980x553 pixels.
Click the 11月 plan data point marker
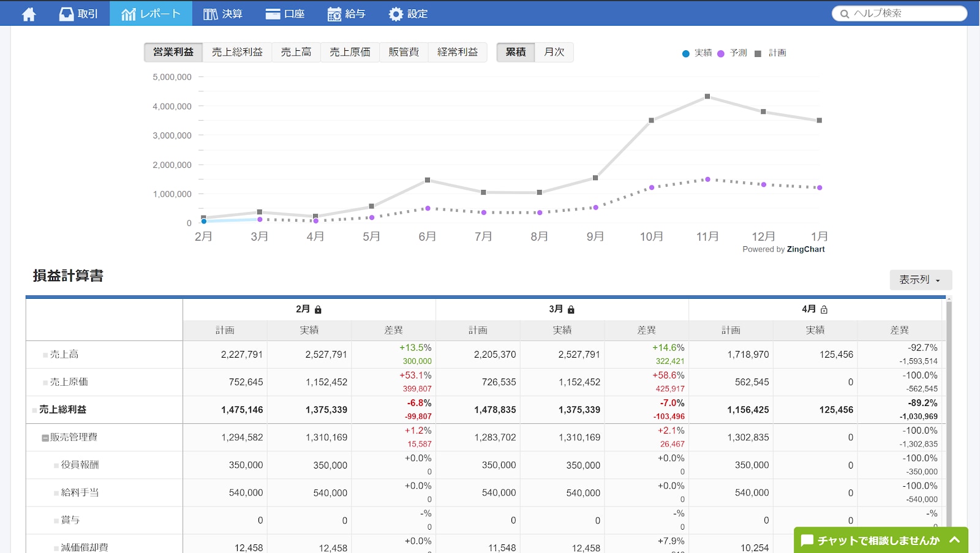[x=707, y=96]
